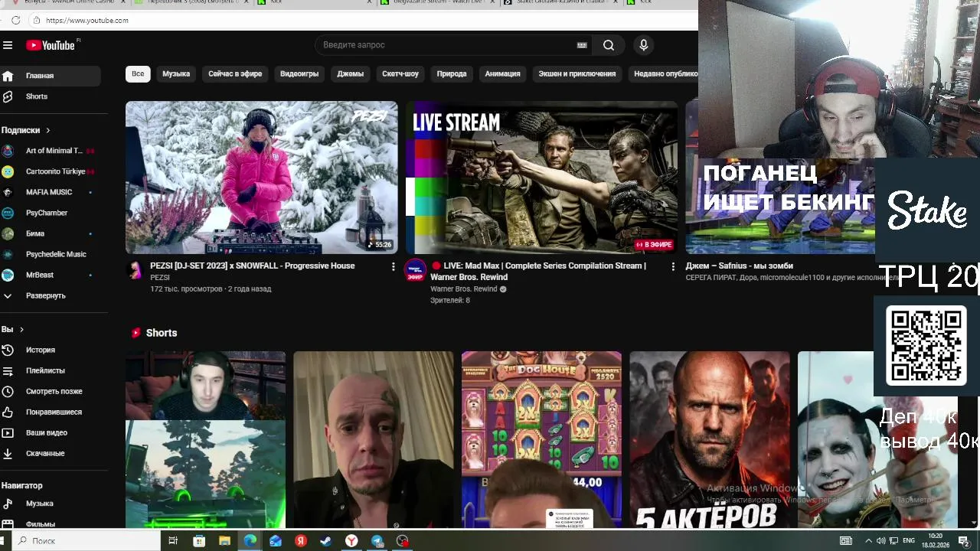
Task: Open more options for Mad Max live stream
Action: 673,266
